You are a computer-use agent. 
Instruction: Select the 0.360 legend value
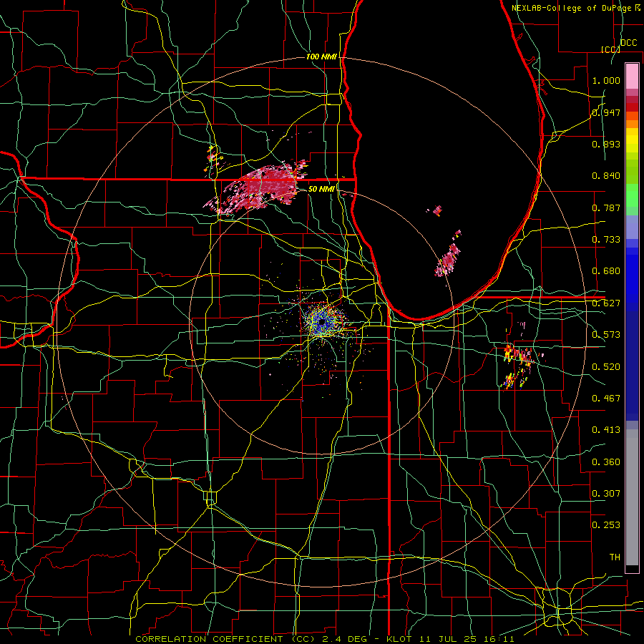[606, 462]
